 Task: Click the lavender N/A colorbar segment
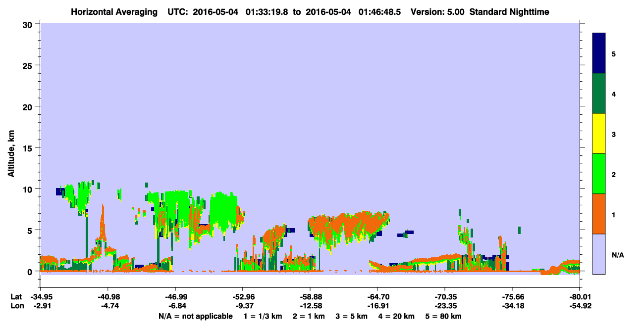(x=599, y=254)
